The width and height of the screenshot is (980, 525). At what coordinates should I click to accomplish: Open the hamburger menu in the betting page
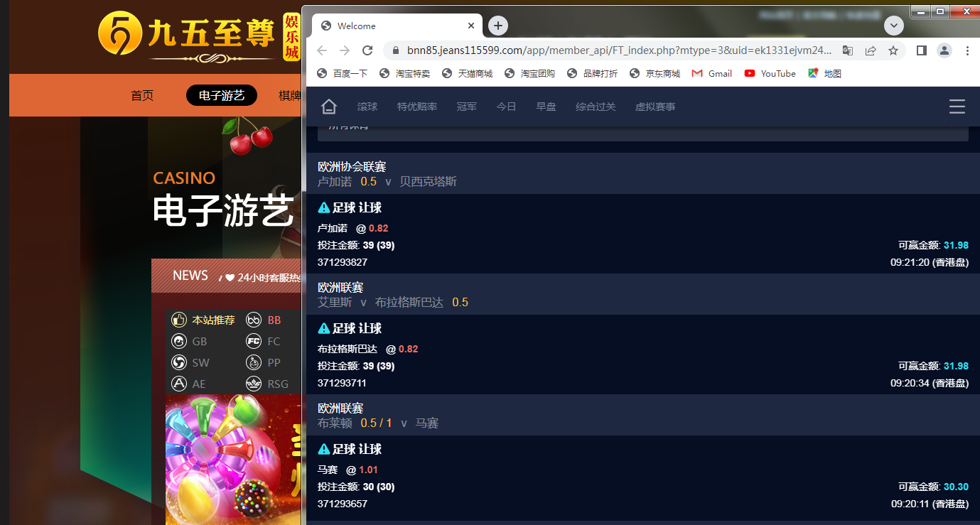(957, 107)
